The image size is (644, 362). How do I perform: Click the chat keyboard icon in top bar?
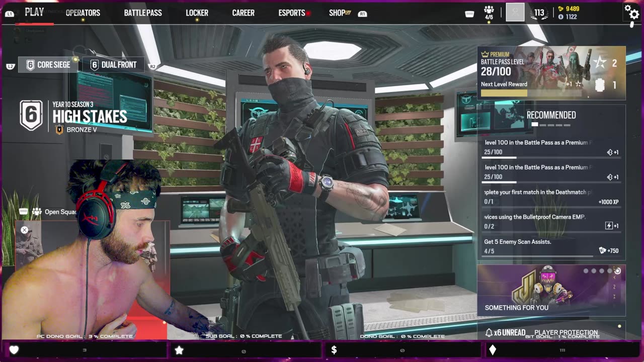click(469, 14)
